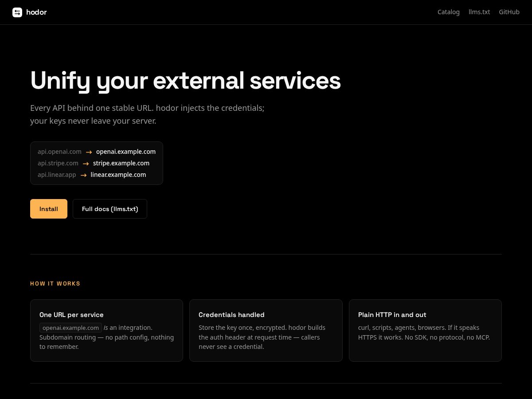
Task: Click the hodor brand name text
Action: point(36,12)
